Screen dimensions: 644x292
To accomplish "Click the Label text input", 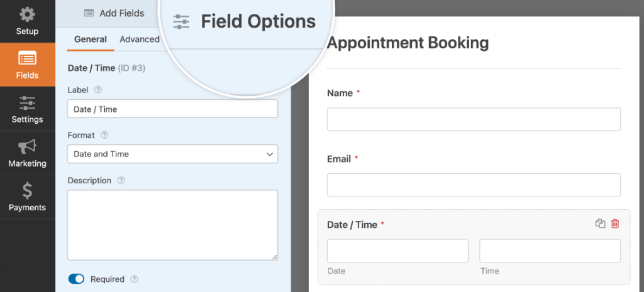I will [172, 109].
